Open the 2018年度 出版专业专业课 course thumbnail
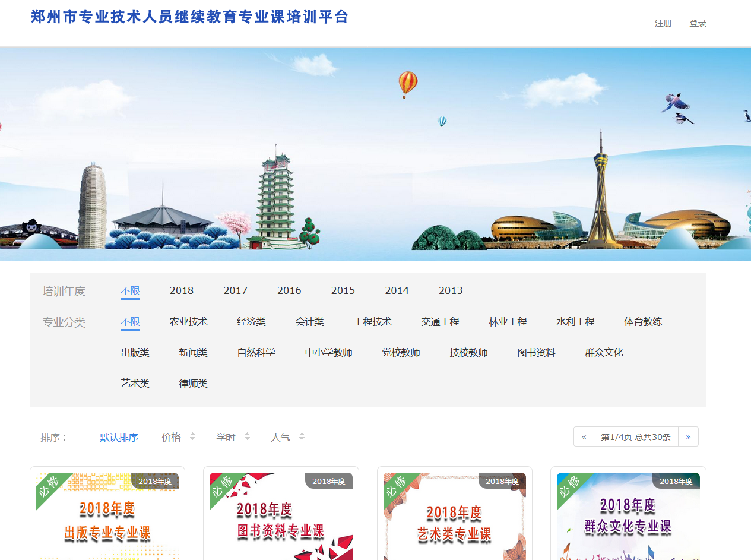Image resolution: width=751 pixels, height=560 pixels. pyautogui.click(x=107, y=516)
